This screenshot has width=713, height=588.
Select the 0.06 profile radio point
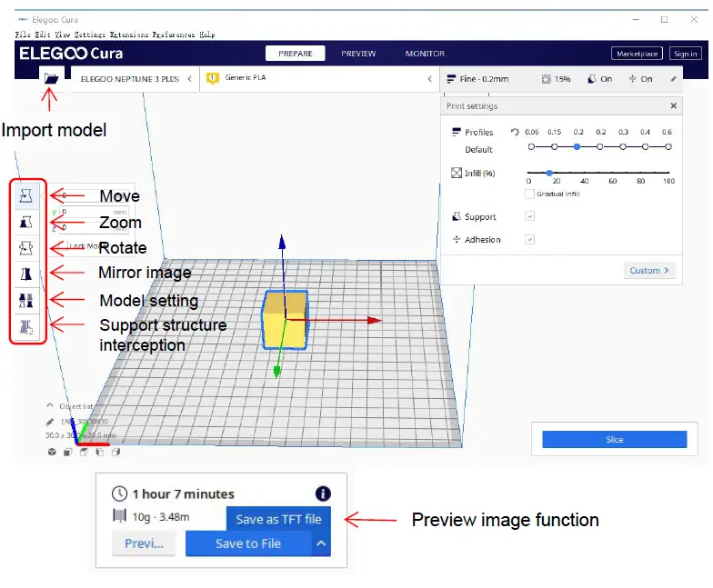pos(531,147)
